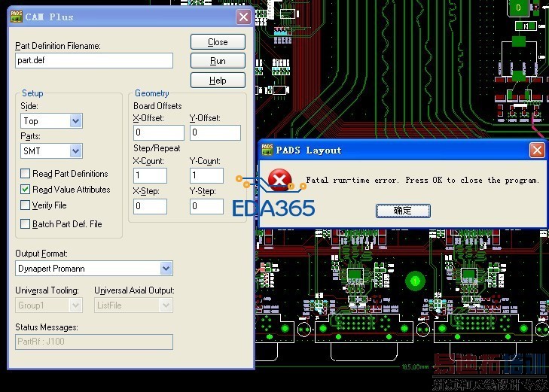Open Help in CAM Plus dialog

click(x=218, y=81)
